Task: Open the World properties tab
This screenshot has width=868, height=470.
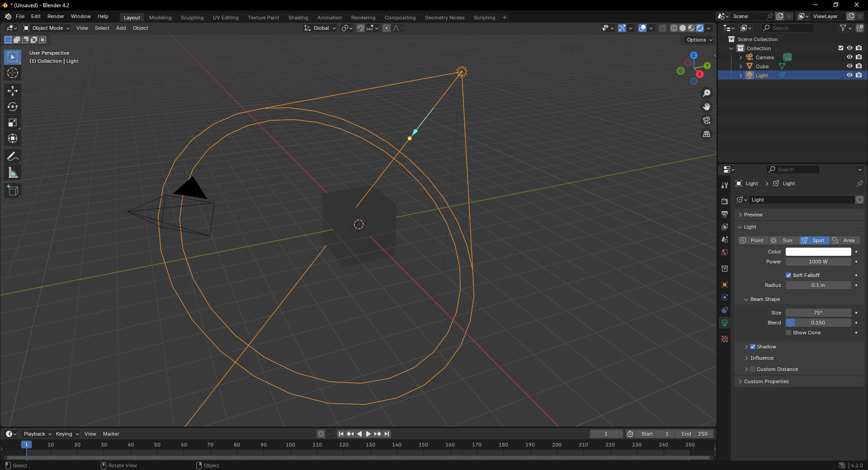Action: point(725,252)
